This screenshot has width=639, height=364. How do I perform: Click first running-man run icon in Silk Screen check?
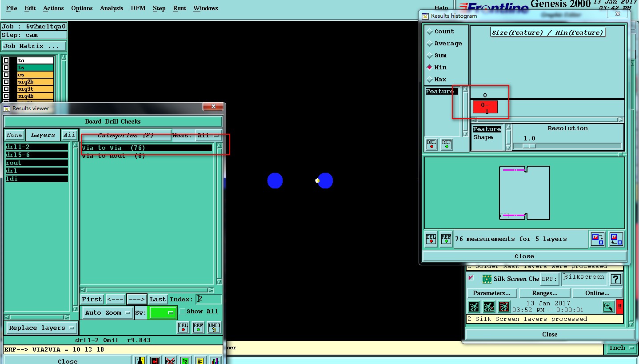pyautogui.click(x=474, y=307)
